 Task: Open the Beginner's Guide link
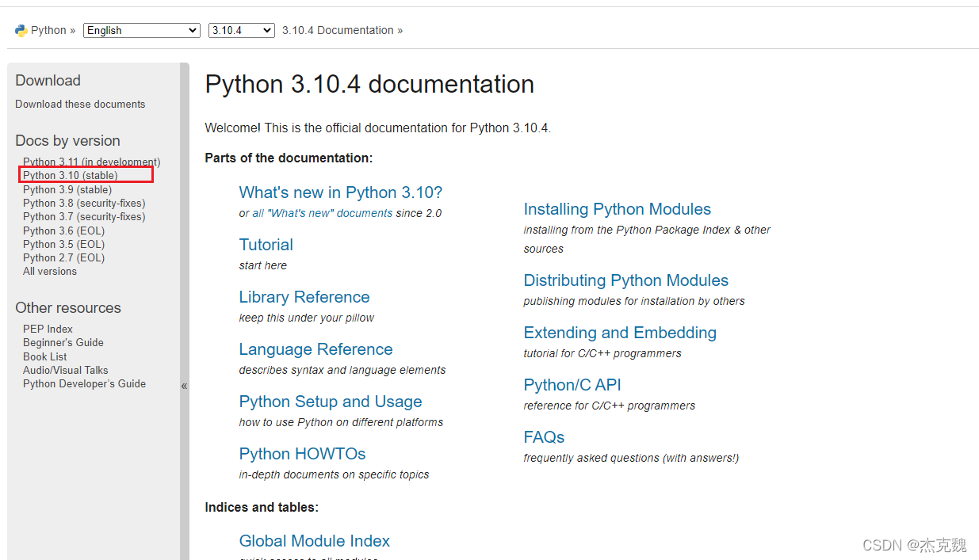(63, 342)
